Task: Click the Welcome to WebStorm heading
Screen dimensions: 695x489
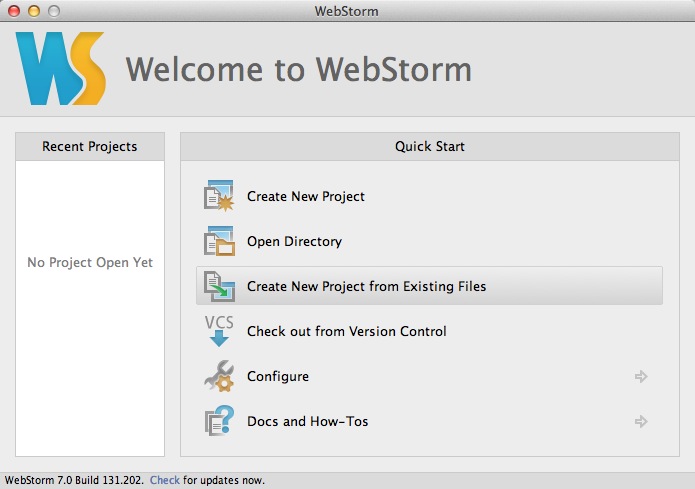Action: [299, 70]
